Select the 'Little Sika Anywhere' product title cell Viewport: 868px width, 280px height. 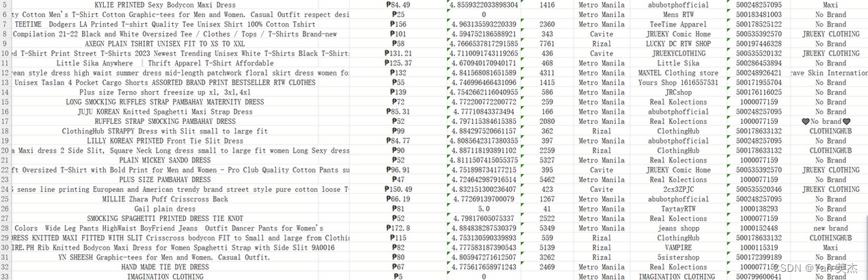(x=165, y=63)
